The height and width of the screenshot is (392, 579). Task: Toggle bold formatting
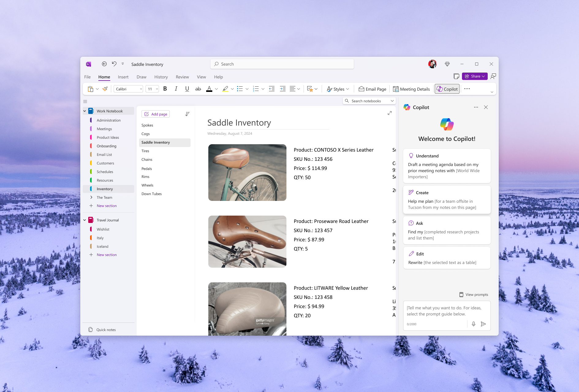165,89
